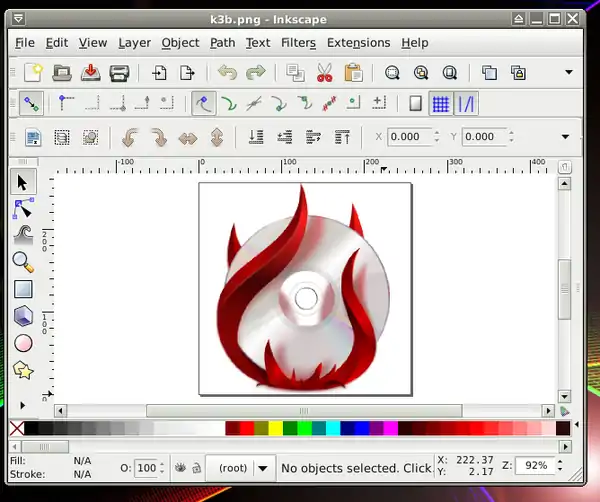Toggle the layer lock icon
The width and height of the screenshot is (600, 502).
(195, 467)
